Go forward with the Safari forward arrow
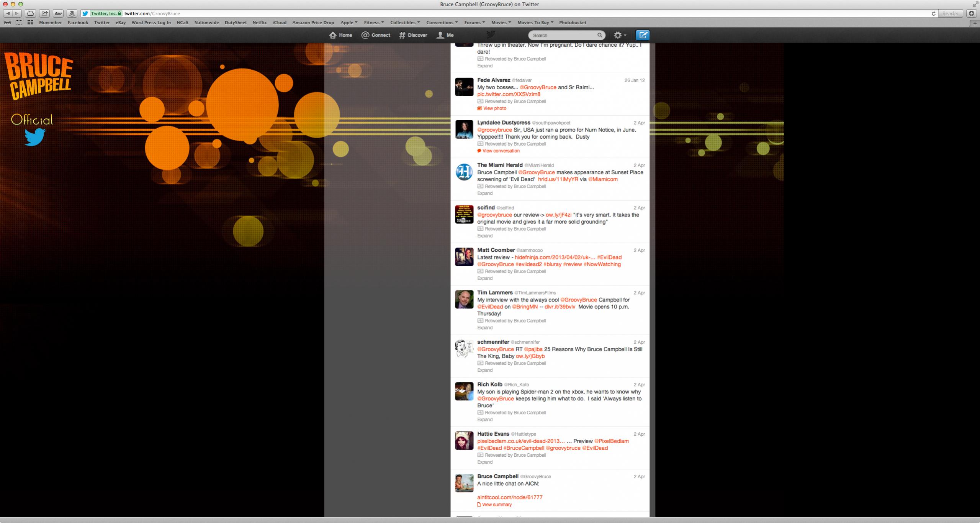The height and width of the screenshot is (523, 980). 17,13
